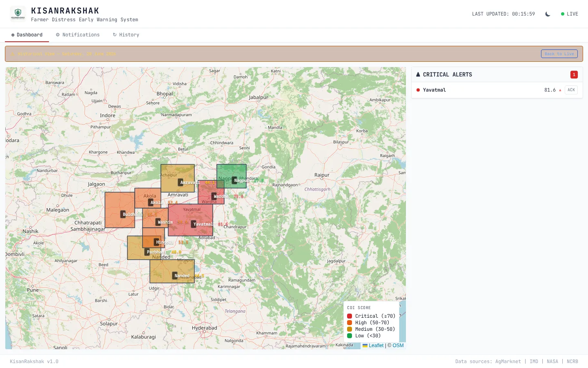Image resolution: width=588 pixels, height=368 pixels.
Task: Click the Akola district map marker
Action: [x=151, y=202]
